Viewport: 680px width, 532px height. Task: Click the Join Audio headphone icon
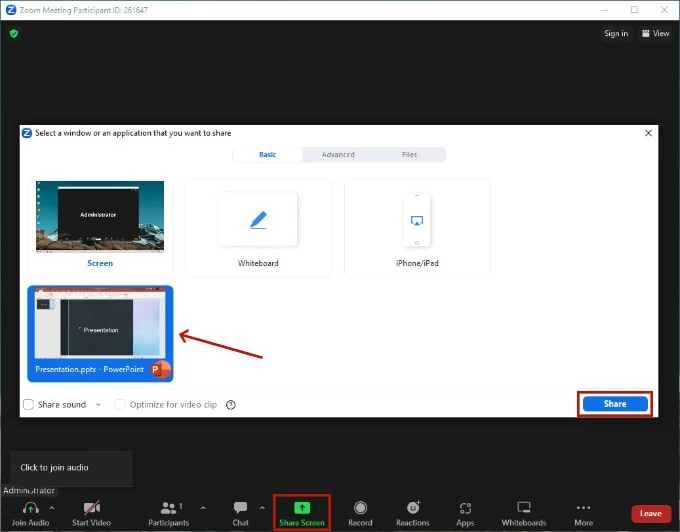coord(30,508)
